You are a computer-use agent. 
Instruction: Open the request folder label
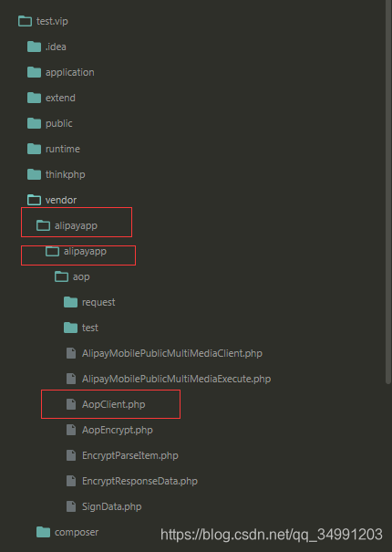point(98,302)
